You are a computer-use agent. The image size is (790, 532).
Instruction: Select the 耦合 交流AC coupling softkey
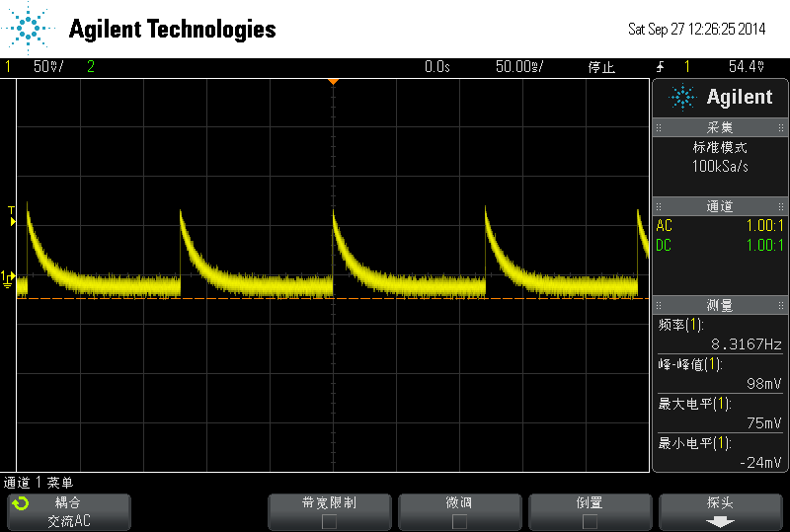pyautogui.click(x=69, y=512)
